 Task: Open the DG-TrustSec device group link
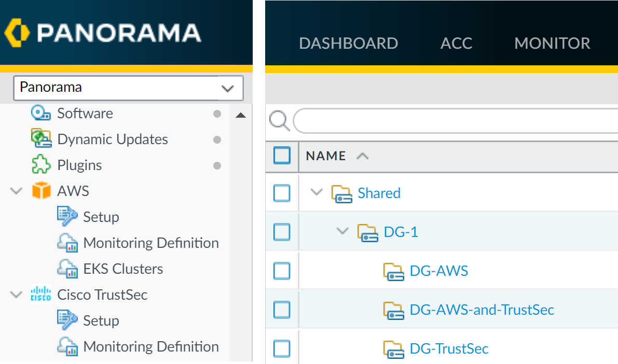point(449,348)
